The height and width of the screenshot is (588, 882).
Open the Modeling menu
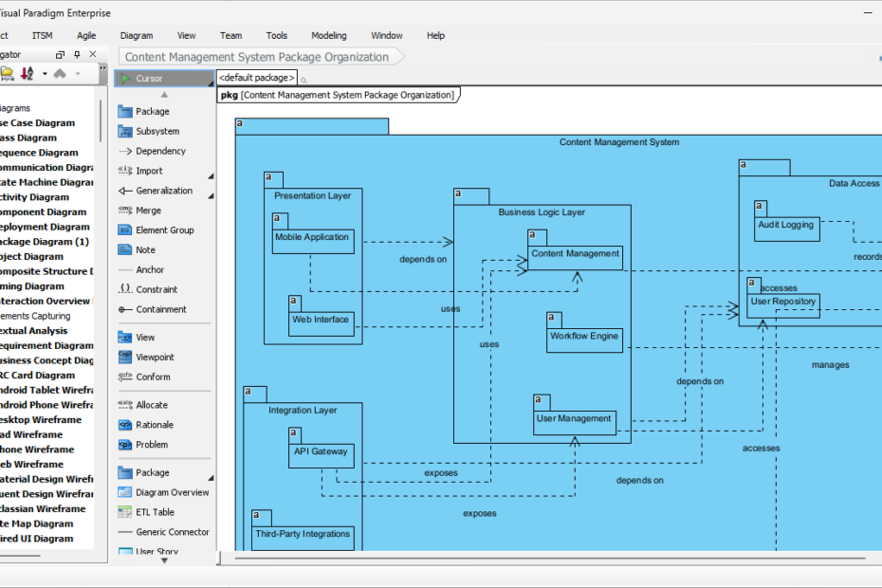coord(328,35)
